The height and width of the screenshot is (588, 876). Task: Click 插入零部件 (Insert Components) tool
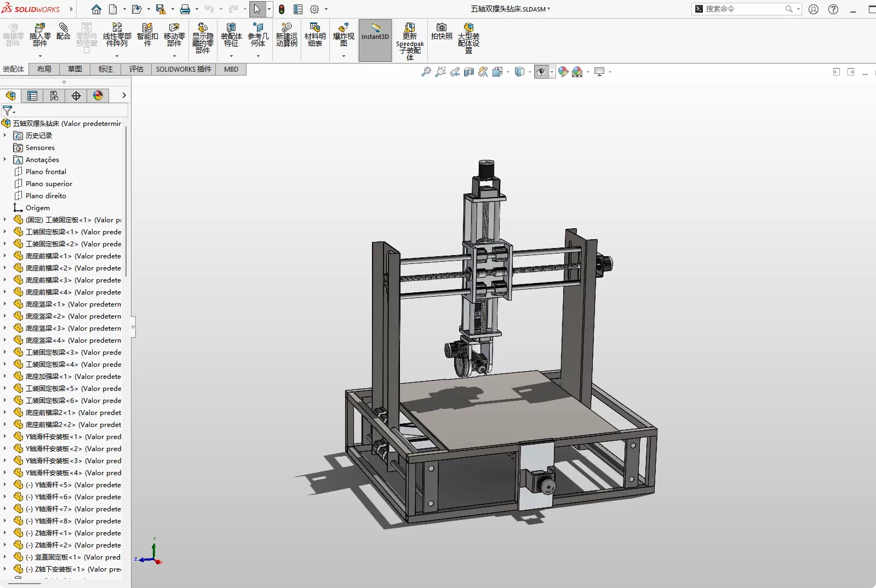pos(40,35)
